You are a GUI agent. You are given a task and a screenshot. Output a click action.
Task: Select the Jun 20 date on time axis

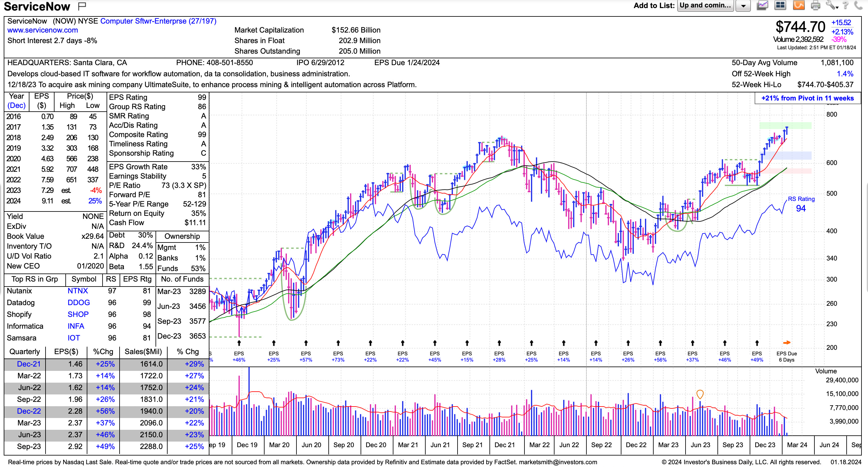pyautogui.click(x=311, y=445)
